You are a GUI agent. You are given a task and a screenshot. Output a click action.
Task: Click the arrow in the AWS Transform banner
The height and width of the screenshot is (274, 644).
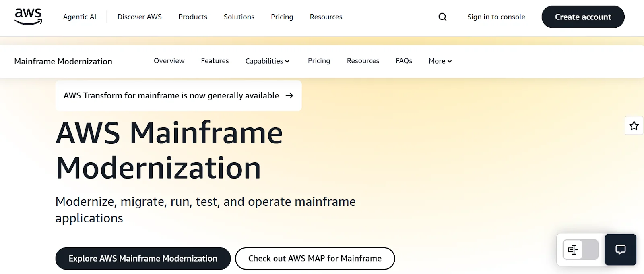point(289,95)
